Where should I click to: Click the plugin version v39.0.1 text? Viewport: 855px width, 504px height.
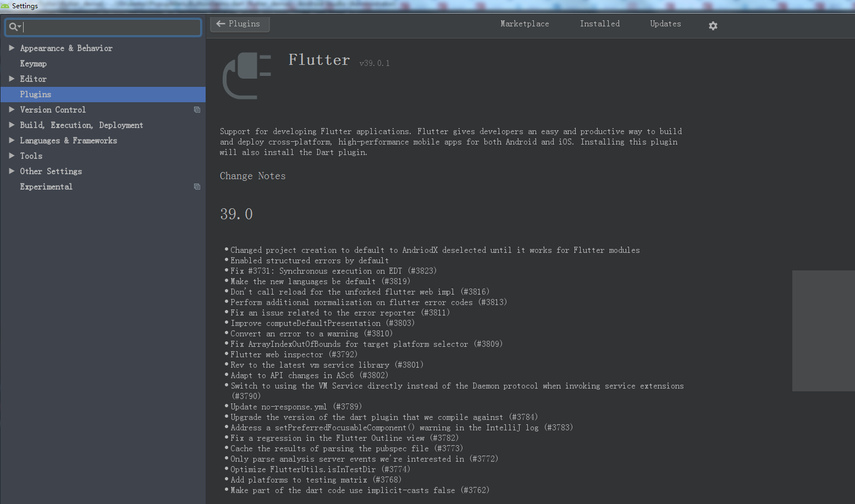374,63
